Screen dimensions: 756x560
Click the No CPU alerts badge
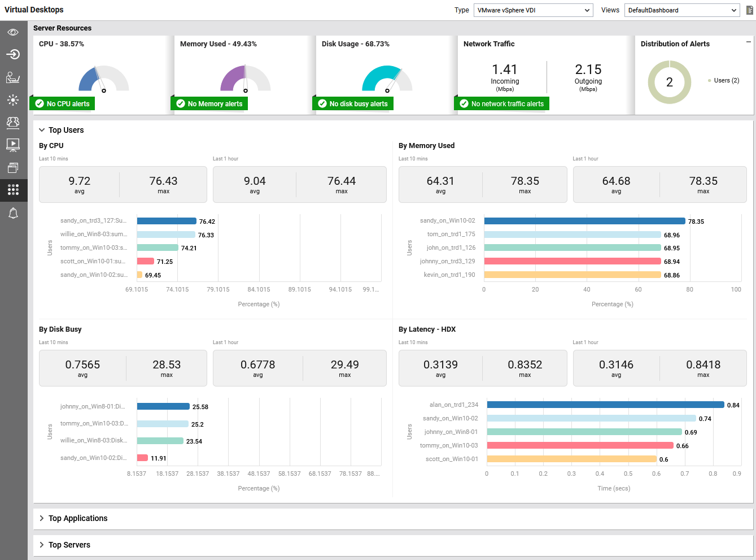pyautogui.click(x=63, y=103)
